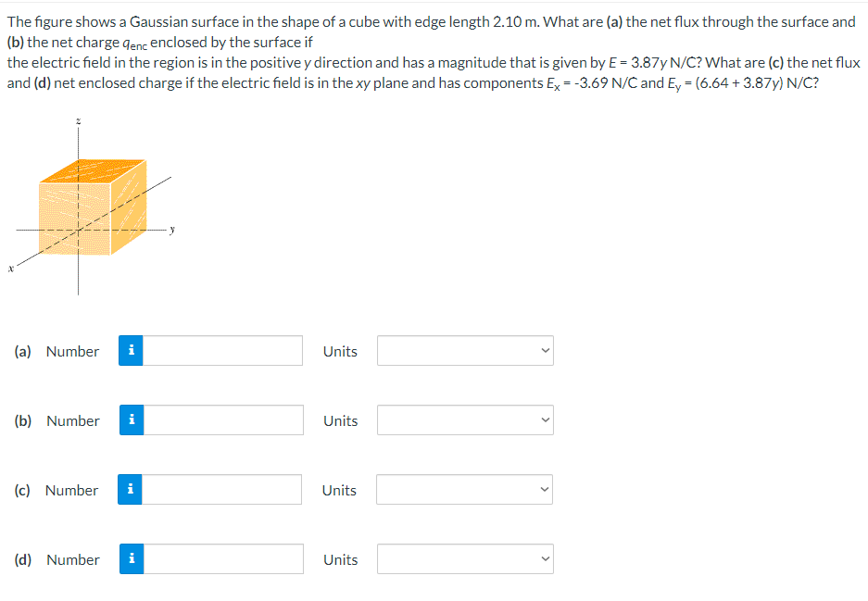Click the info icon next to answer (a)

pyautogui.click(x=131, y=350)
